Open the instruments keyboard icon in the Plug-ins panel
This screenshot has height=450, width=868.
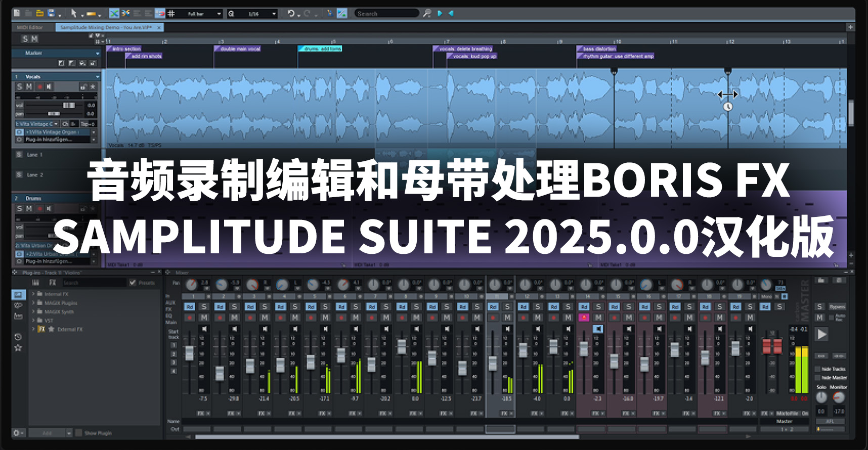35,283
